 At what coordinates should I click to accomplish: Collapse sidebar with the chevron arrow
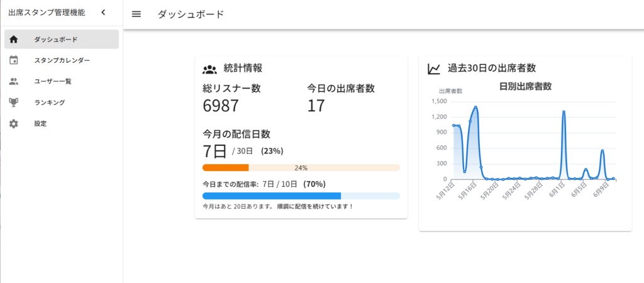point(103,12)
